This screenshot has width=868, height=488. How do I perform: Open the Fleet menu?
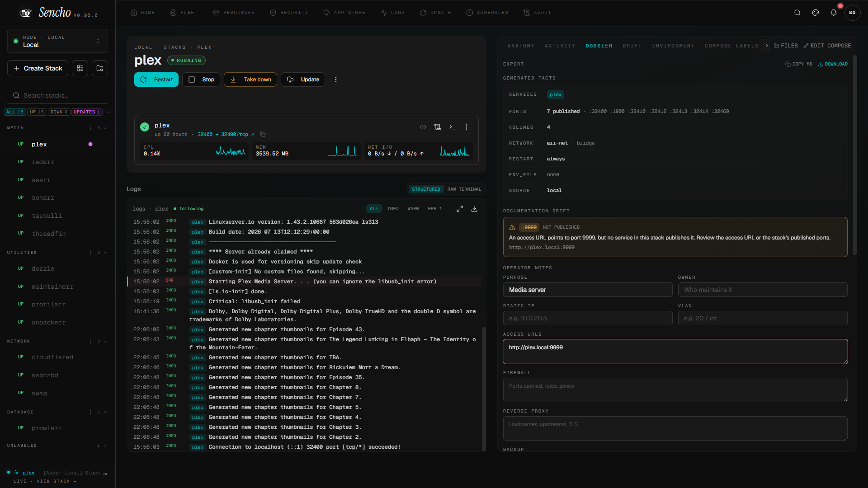click(x=184, y=13)
